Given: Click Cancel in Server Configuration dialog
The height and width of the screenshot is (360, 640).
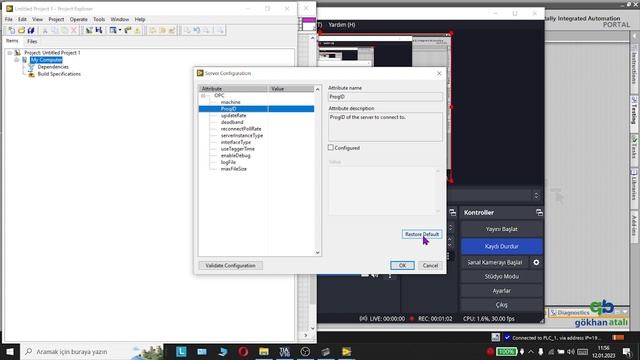Looking at the screenshot, I should 430,265.
